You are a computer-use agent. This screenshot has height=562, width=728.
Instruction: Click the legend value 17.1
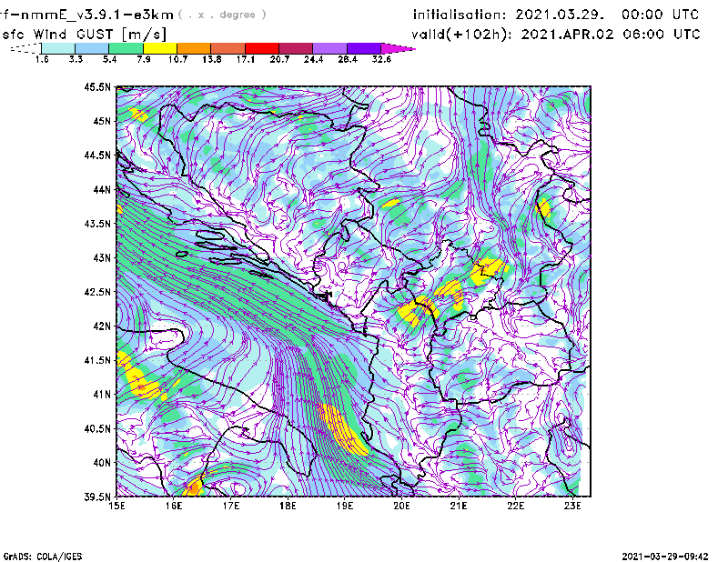coord(246,59)
